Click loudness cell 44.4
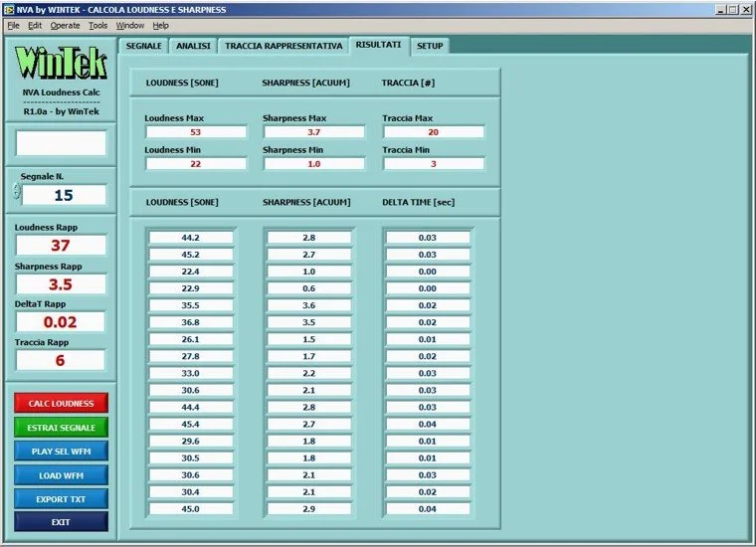 191,407
